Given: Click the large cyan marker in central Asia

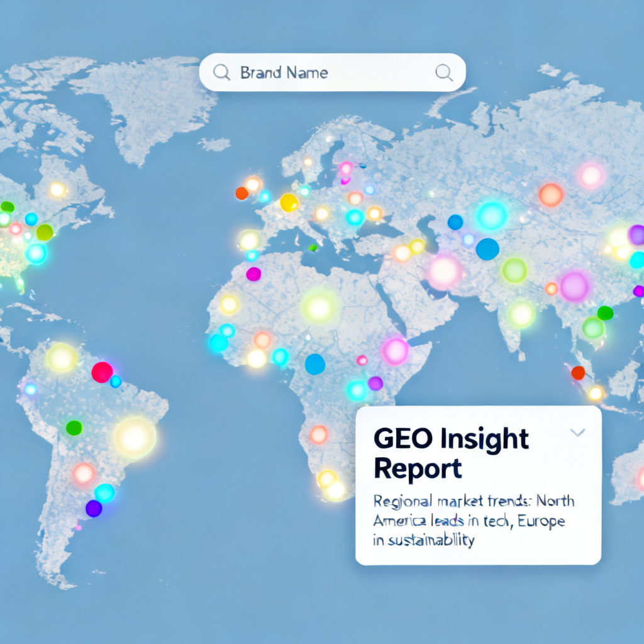Looking at the screenshot, I should (492, 216).
